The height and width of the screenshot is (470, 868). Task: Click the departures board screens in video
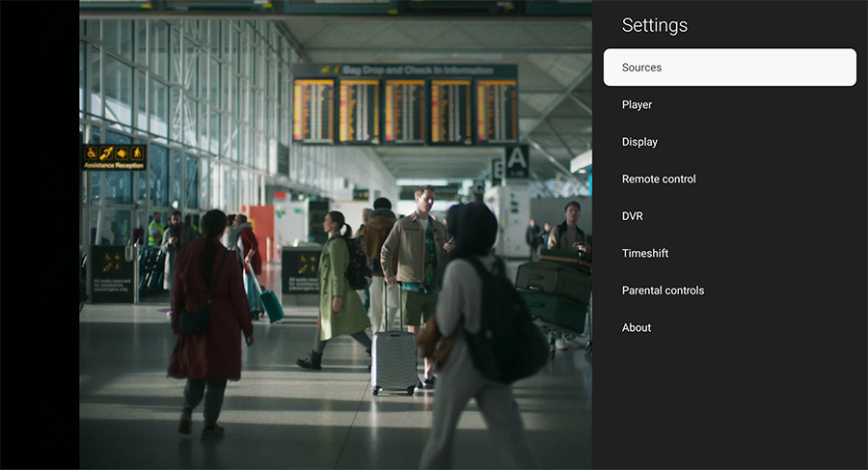(x=405, y=111)
